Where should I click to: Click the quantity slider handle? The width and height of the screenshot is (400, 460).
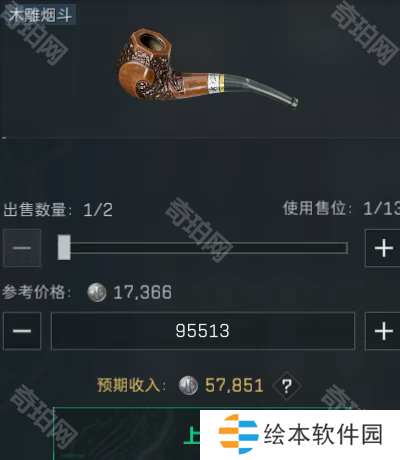click(x=64, y=247)
